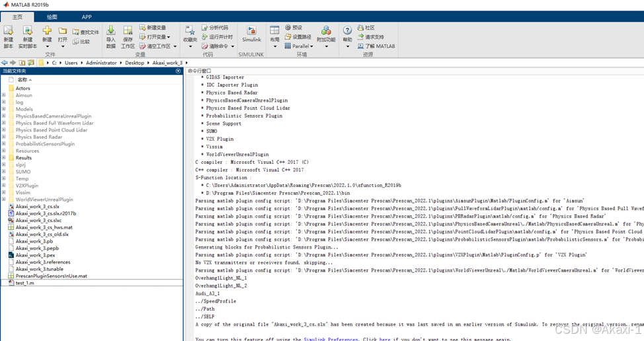Viewport: 644px width, 341px height.
Task: Click 运行并计时 (Run and Time)
Action: point(218,37)
